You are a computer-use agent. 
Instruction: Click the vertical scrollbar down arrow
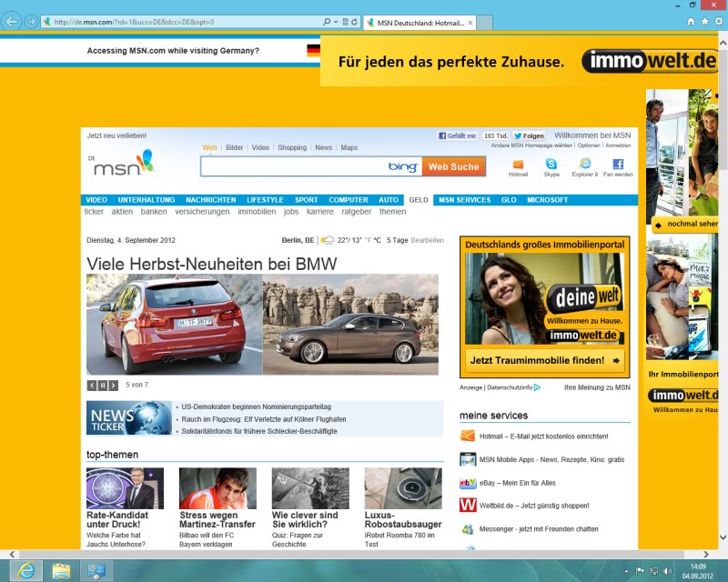coord(723,537)
